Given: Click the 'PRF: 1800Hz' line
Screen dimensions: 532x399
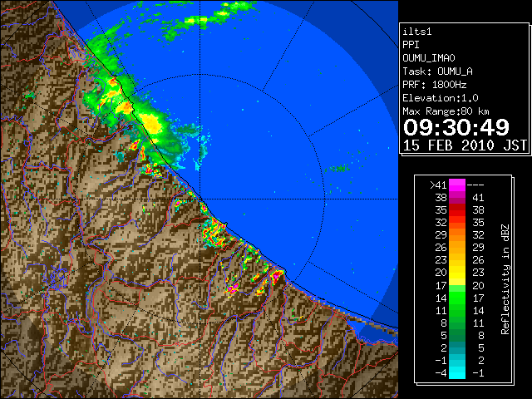Looking at the screenshot, I should pos(435,85).
